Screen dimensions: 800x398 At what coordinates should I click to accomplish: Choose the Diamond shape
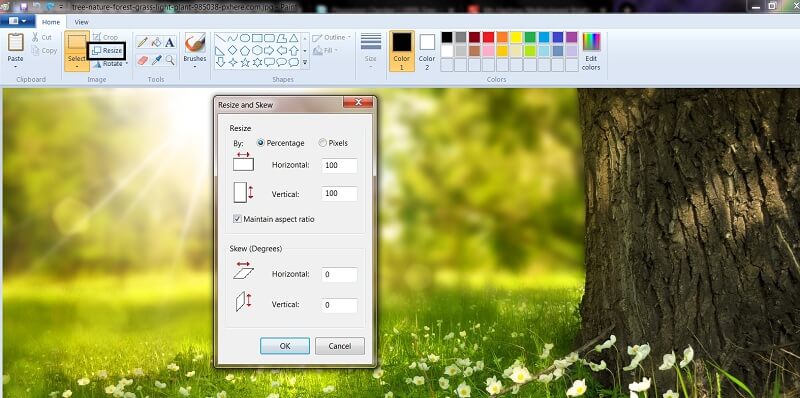[233, 51]
